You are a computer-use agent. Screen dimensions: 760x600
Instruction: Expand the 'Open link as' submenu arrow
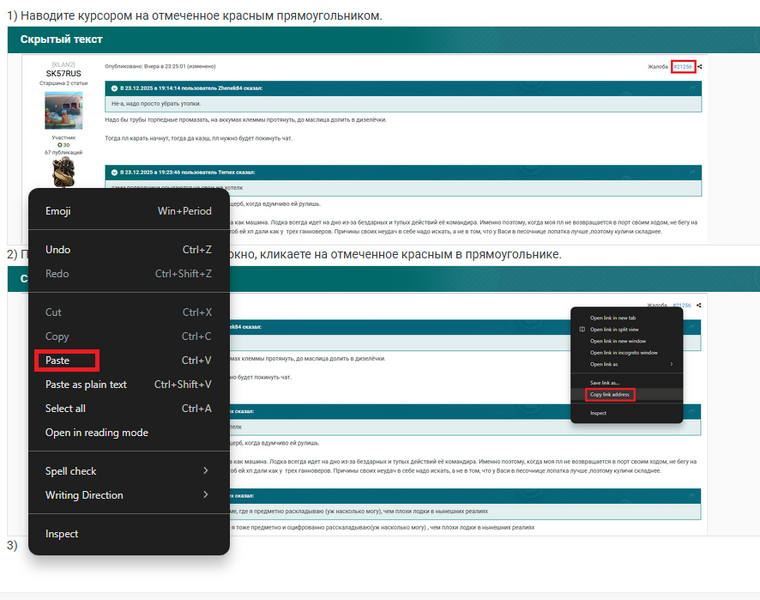pyautogui.click(x=671, y=364)
